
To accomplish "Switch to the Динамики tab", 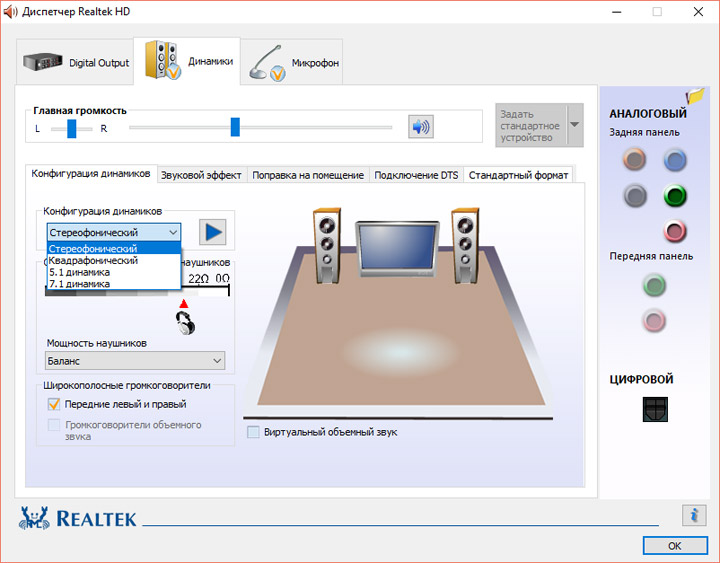I will coord(187,61).
